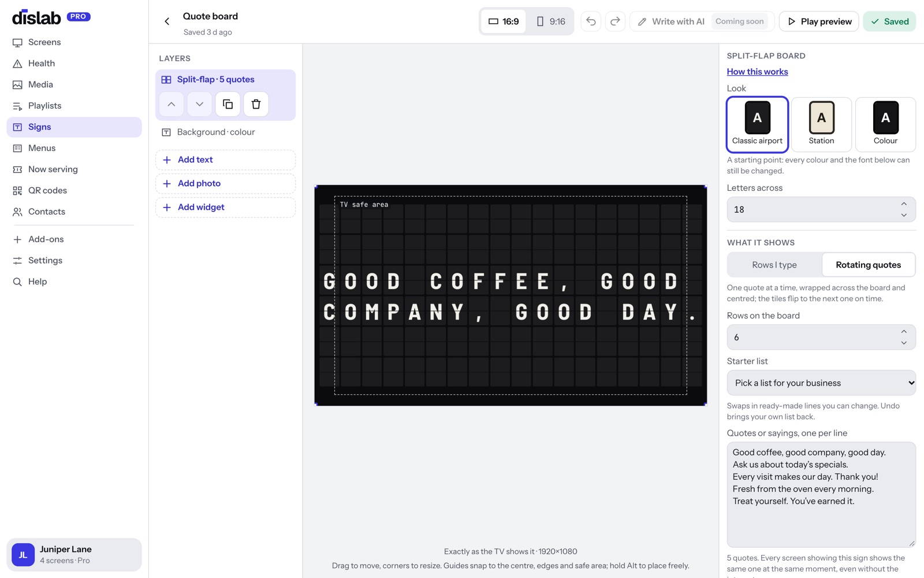Image resolution: width=924 pixels, height=578 pixels.
Task: Delete the Split-flap layer with trash icon
Action: pos(256,104)
